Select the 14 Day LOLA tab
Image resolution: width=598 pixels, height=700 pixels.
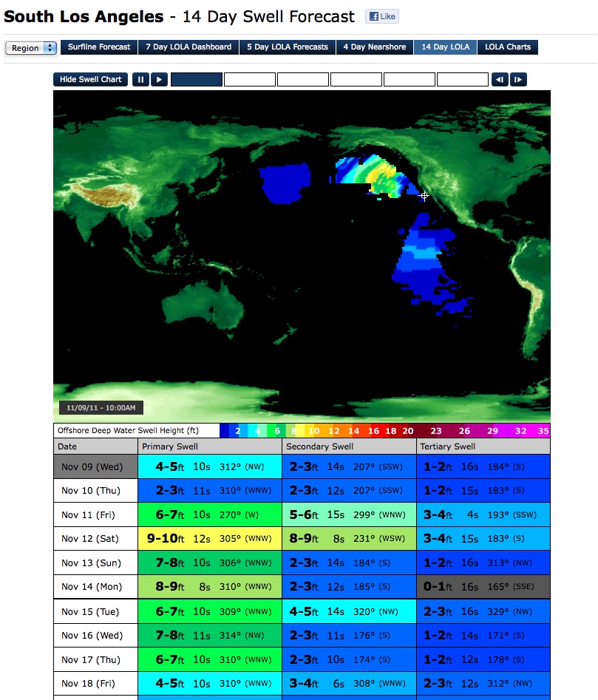coord(446,47)
